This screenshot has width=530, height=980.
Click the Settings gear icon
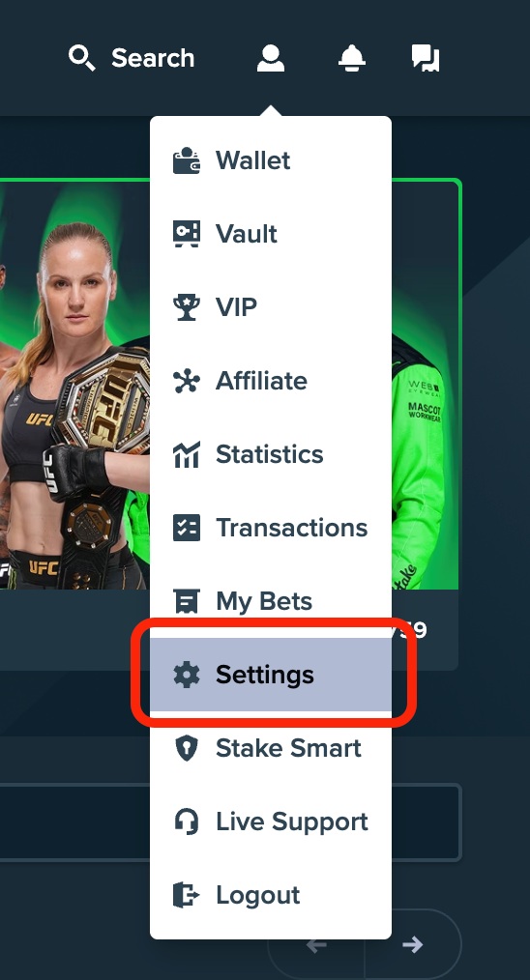pos(187,675)
